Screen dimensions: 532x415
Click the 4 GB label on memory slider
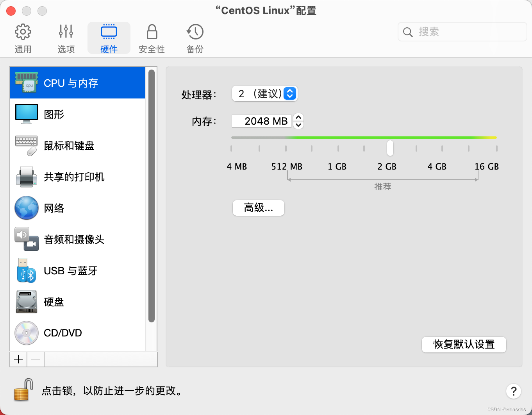point(437,167)
